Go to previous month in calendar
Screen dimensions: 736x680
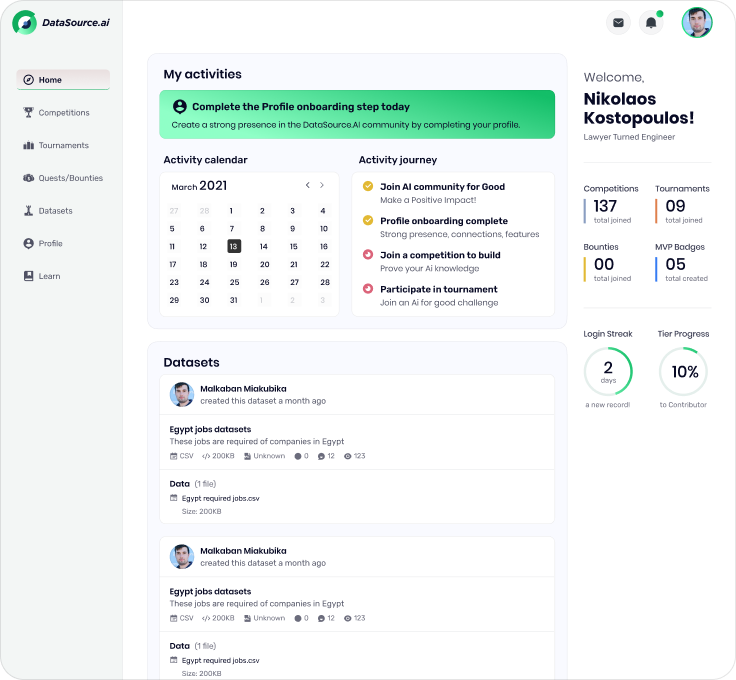click(x=308, y=185)
